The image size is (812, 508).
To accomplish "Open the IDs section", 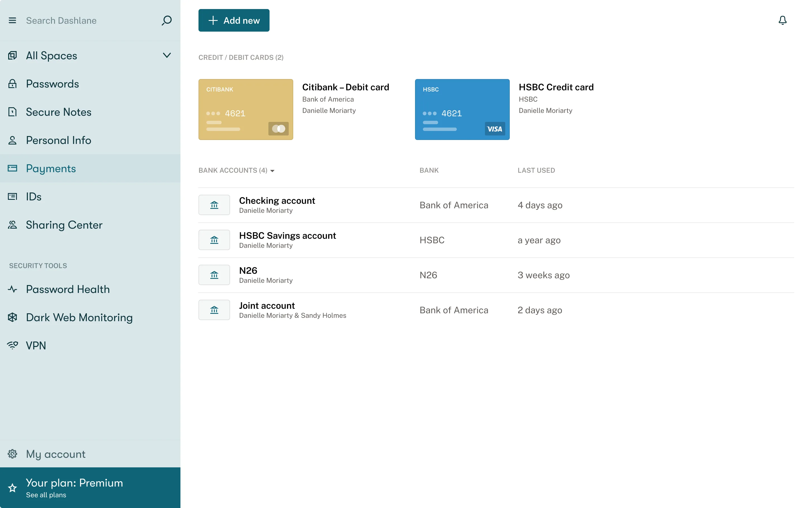I will [x=90, y=196].
